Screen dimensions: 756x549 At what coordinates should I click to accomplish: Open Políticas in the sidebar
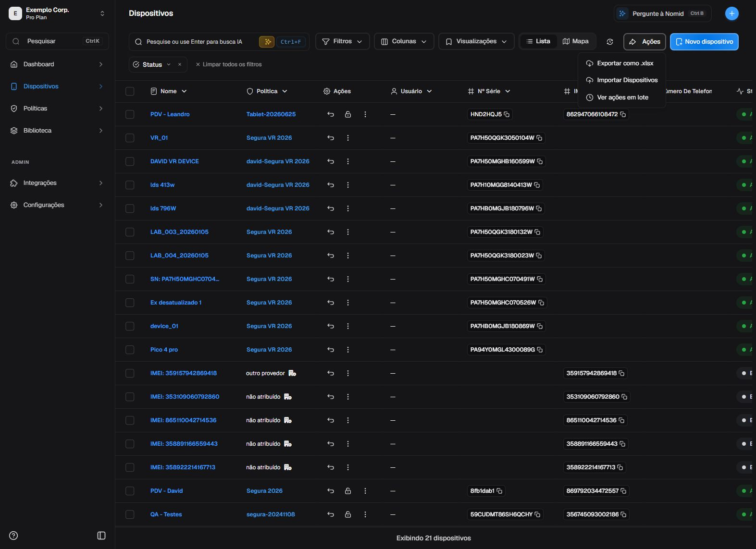57,109
